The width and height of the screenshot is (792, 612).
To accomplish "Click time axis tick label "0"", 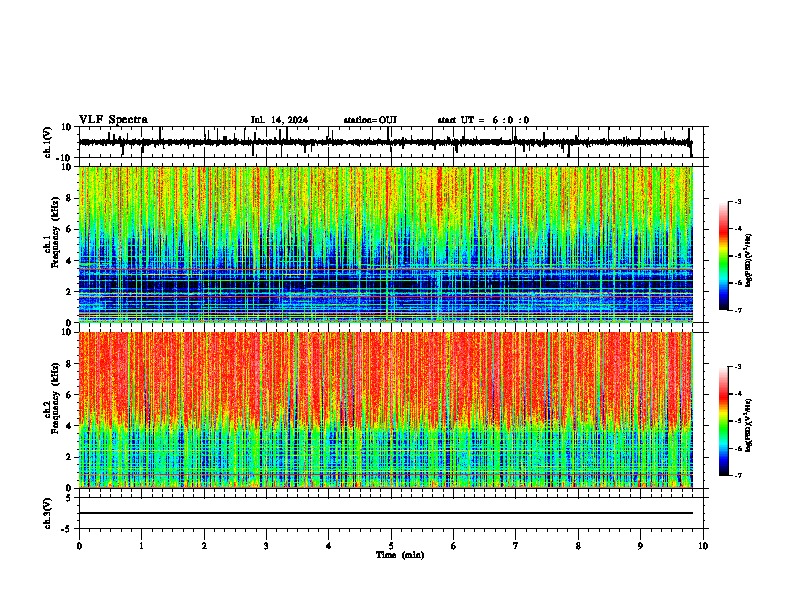I will tap(79, 546).
